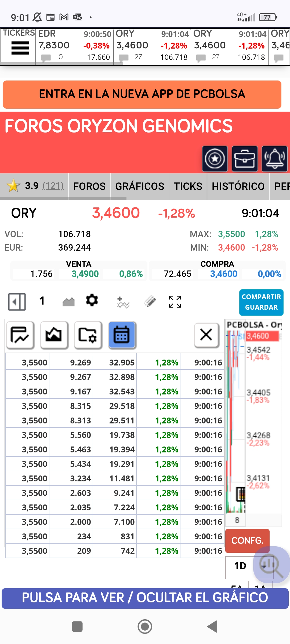
Task: Toggle the side panel collapse icon
Action: tap(17, 302)
